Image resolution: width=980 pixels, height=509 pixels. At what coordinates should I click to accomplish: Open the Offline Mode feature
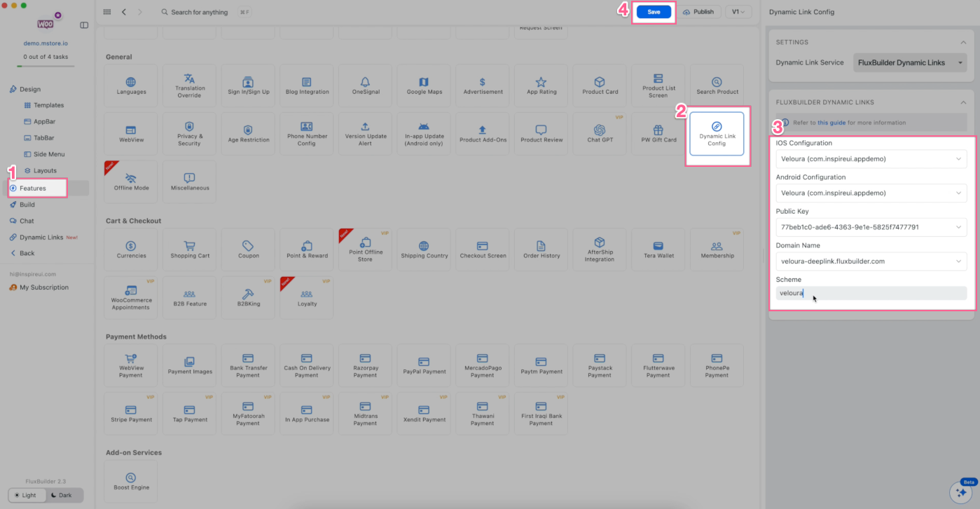[131, 182]
